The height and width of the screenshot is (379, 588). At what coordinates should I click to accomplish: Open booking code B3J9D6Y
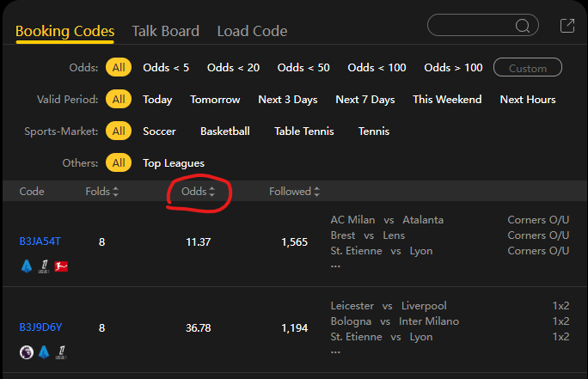coord(40,327)
